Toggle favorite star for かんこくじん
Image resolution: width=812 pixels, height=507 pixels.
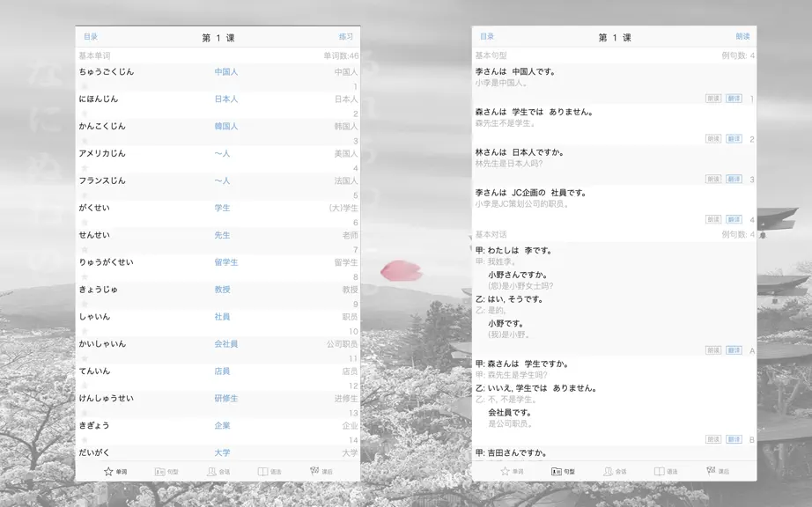tap(85, 141)
